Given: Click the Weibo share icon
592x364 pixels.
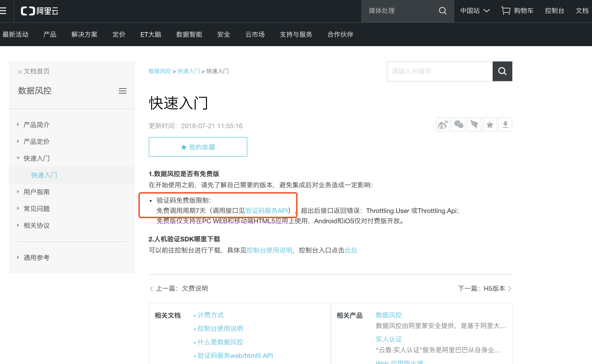Looking at the screenshot, I should [443, 125].
